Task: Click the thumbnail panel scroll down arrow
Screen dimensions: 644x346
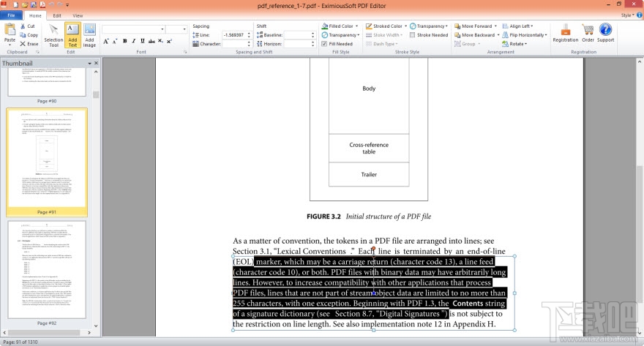Action: coord(96,326)
